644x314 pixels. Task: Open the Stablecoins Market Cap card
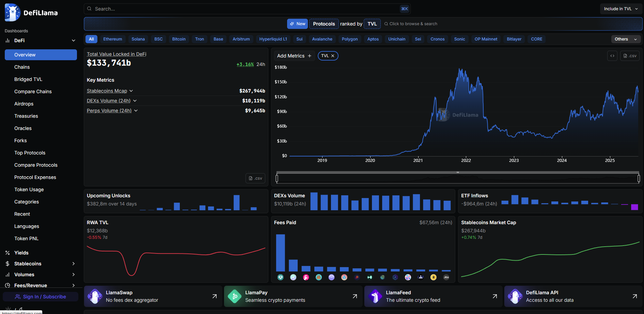550,249
